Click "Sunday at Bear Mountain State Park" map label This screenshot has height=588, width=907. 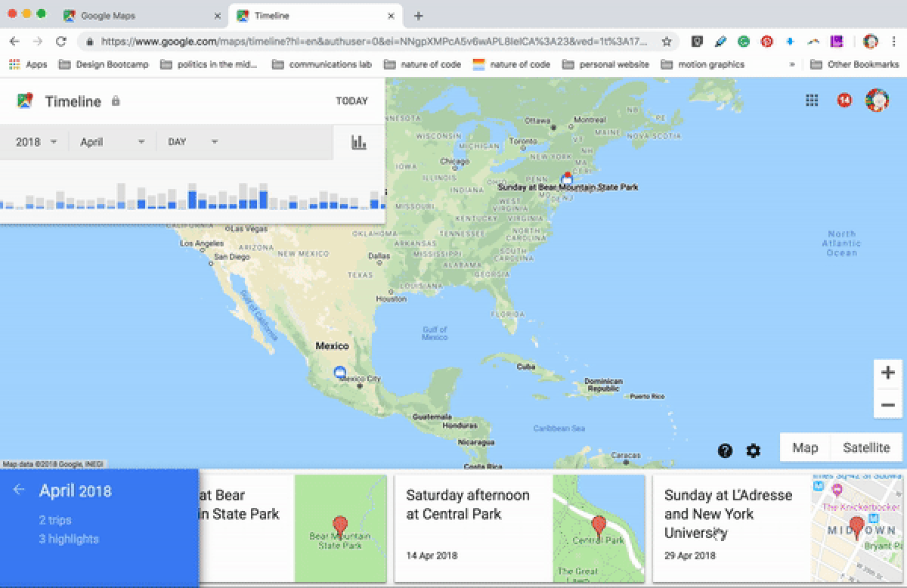568,187
